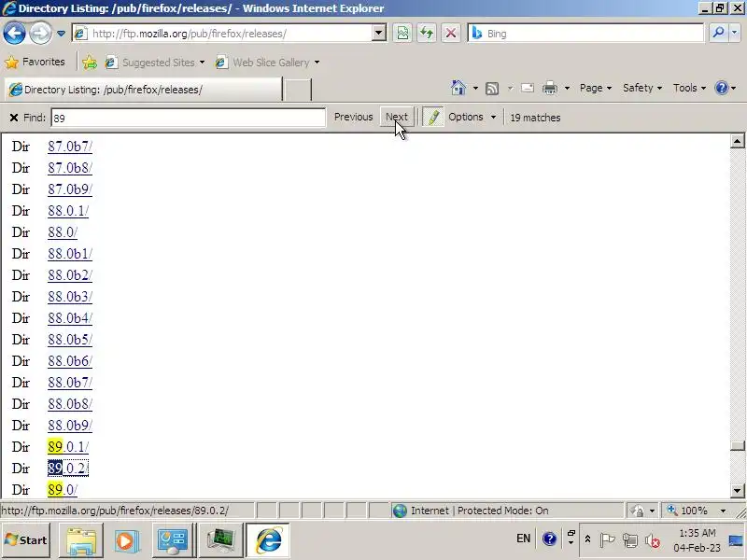Click the Internet Explorer taskbar button

point(268,541)
